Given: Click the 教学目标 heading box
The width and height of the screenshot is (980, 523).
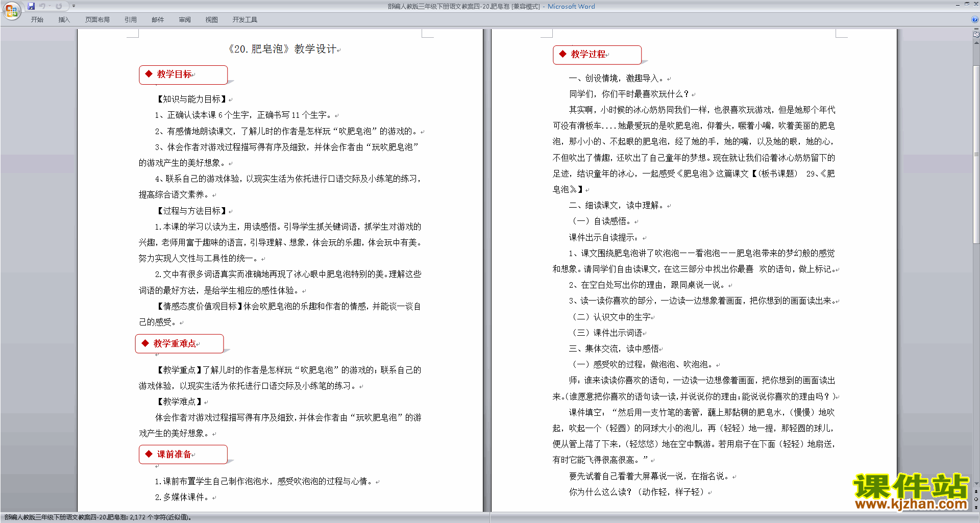Looking at the screenshot, I should coord(183,74).
